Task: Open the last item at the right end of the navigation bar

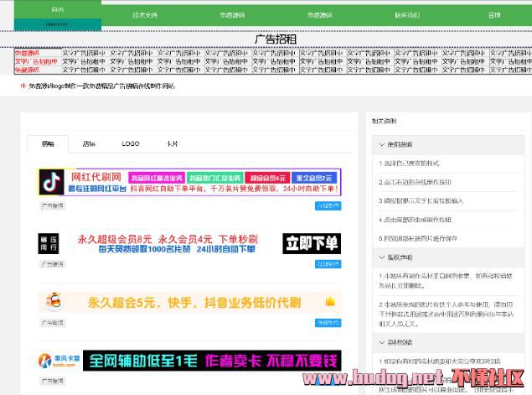Action: [494, 15]
